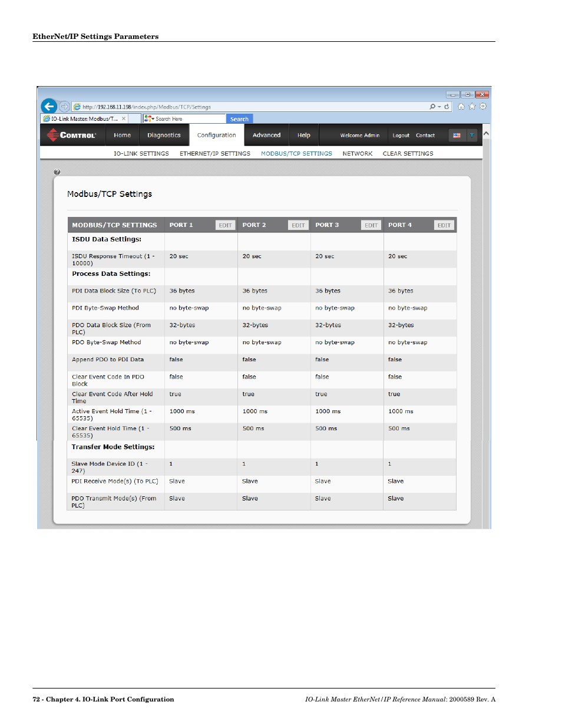Open the browser home icon
Image resolution: width=562 pixels, height=728 pixels.
click(461, 107)
